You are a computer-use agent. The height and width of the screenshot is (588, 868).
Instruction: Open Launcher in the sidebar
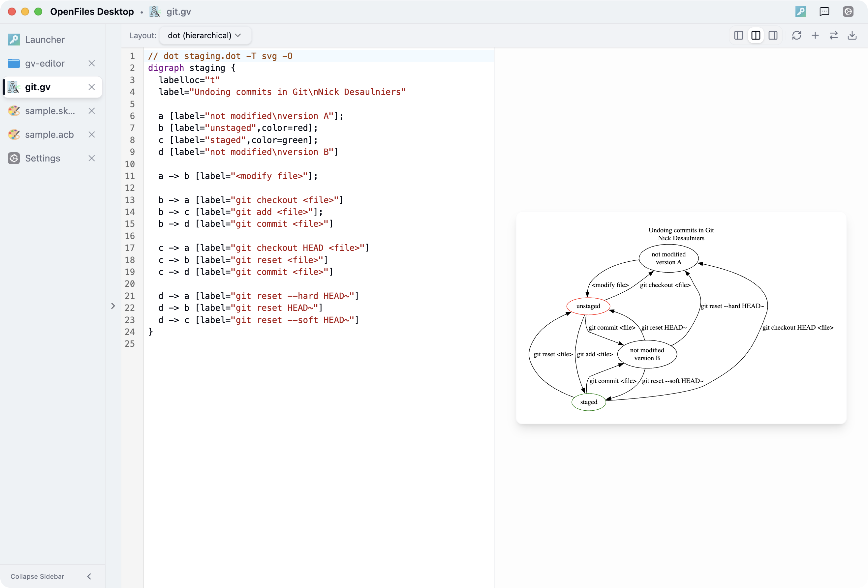click(x=52, y=40)
